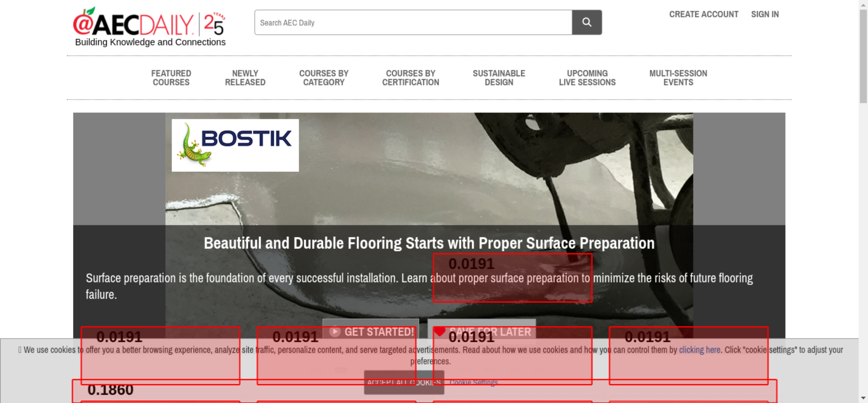Viewport: 868px width, 403px height.
Task: Follow the "clicking here" cookie policy link
Action: click(700, 350)
